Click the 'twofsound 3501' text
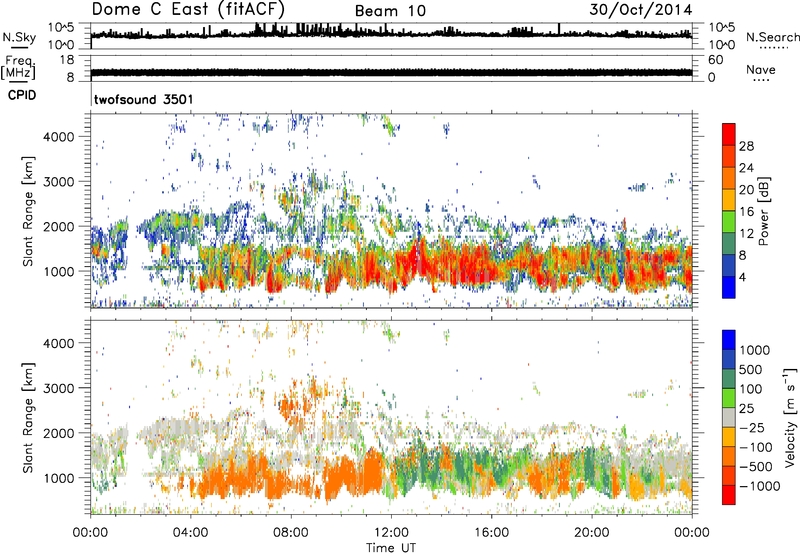 coord(143,99)
